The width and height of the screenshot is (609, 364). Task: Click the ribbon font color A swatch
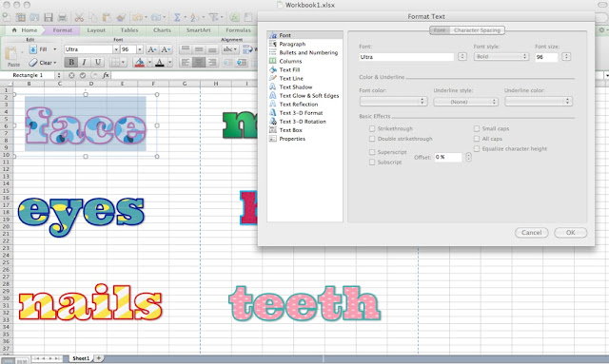point(160,62)
